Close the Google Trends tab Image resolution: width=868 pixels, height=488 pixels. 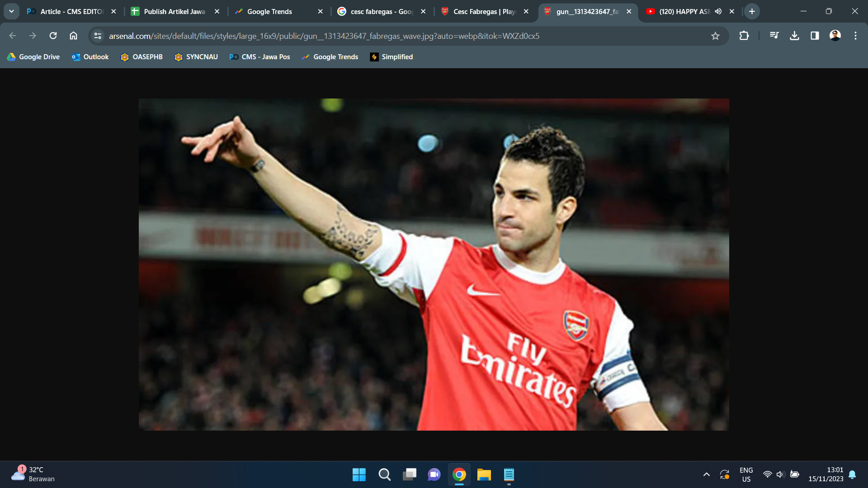(x=321, y=11)
